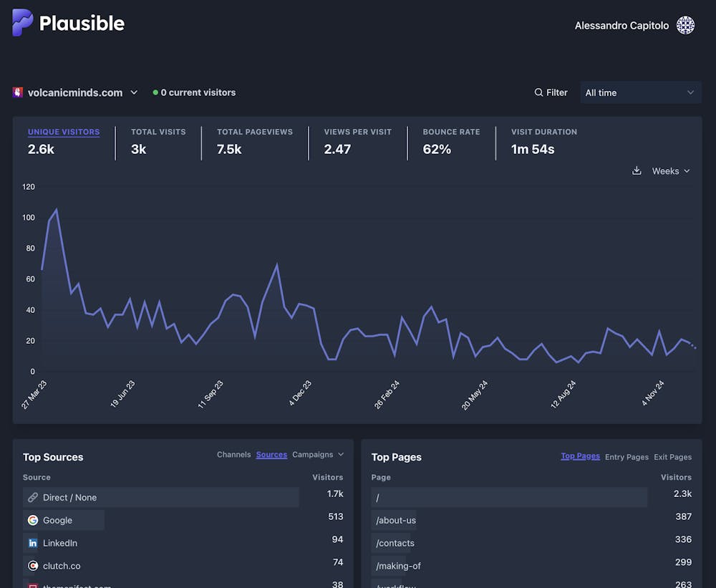The width and height of the screenshot is (716, 588).
Task: Click the volcanicminds.com site favicon
Action: tap(19, 92)
